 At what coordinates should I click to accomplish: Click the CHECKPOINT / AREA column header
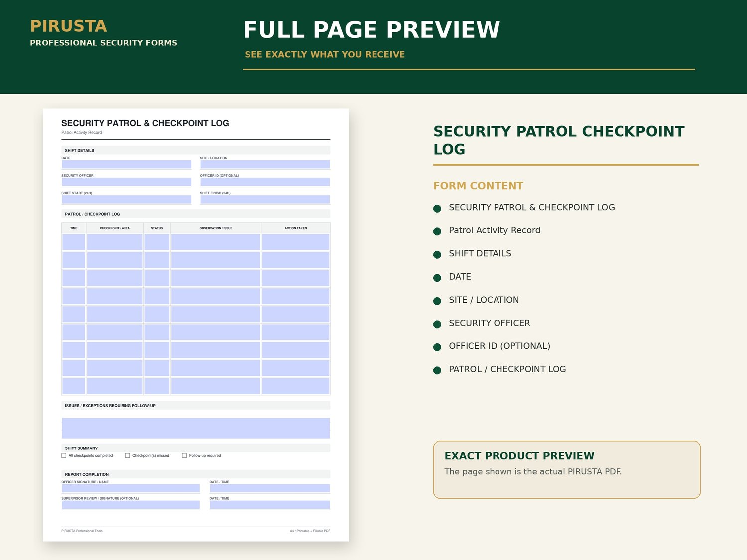[115, 228]
